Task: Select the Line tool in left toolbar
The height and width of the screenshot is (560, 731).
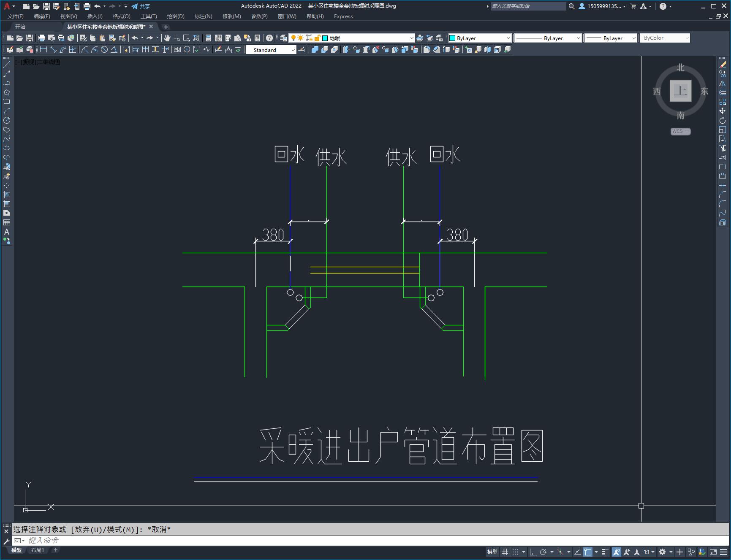Action: pos(7,65)
